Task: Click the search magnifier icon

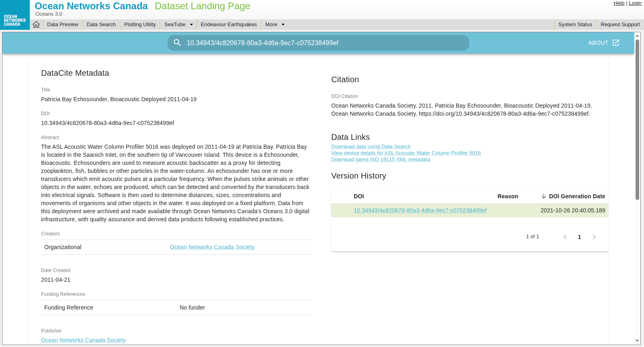Action: point(177,43)
